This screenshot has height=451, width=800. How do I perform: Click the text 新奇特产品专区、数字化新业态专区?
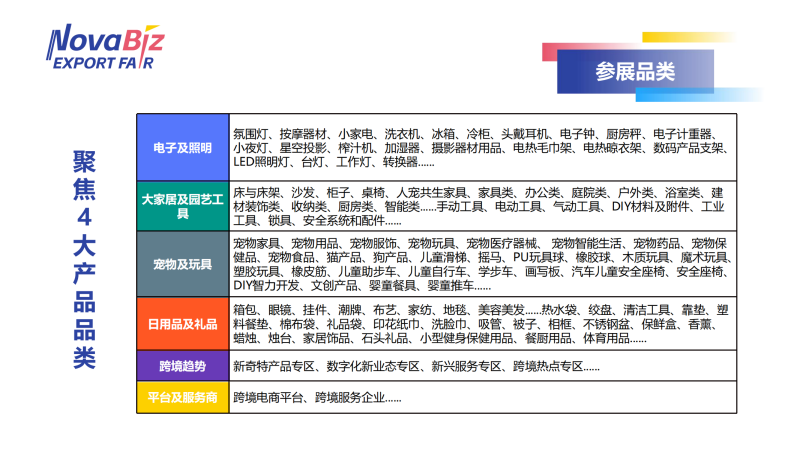pyautogui.click(x=416, y=366)
